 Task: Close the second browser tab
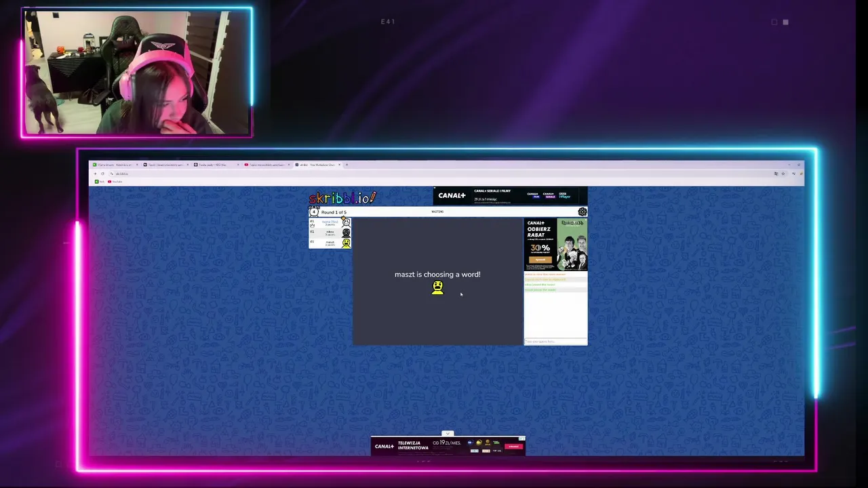point(188,165)
